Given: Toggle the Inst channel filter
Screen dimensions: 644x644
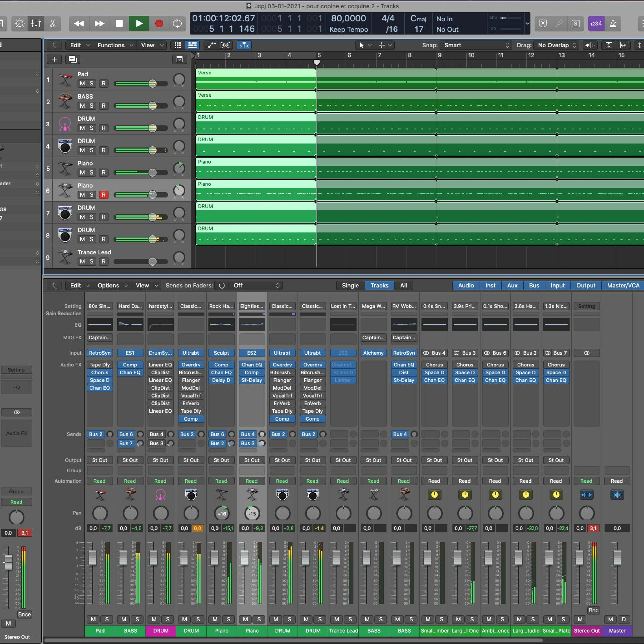Looking at the screenshot, I should click(490, 285).
